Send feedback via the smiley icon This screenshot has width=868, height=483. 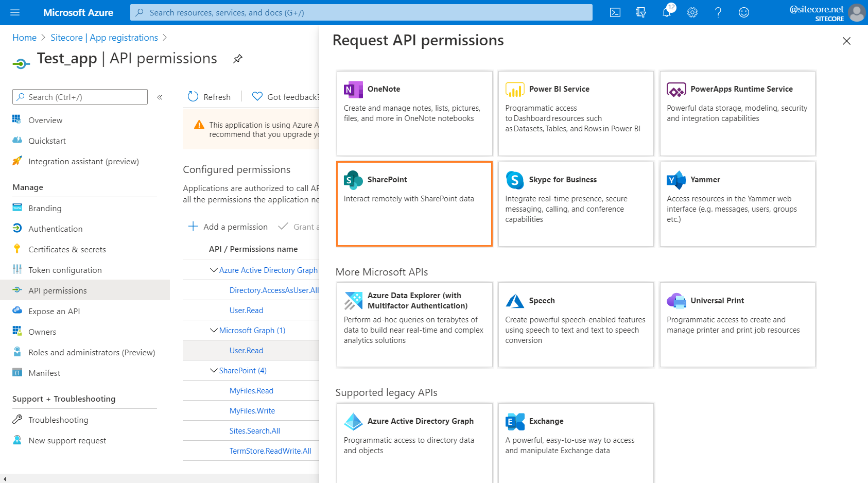744,12
